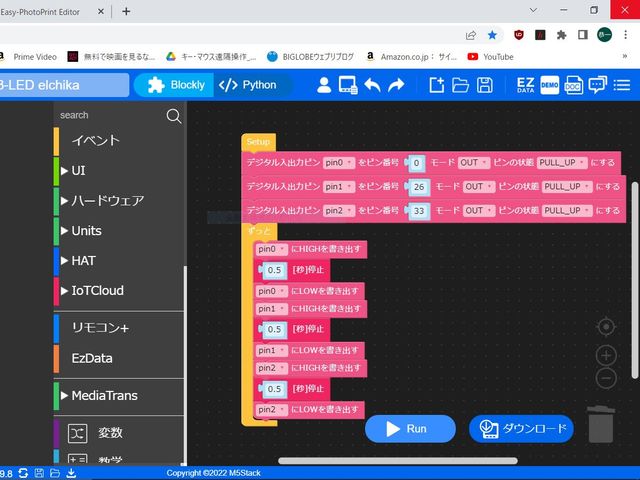This screenshot has height=480, width=640.
Task: Open the user account icon in toolbar
Action: click(324, 85)
